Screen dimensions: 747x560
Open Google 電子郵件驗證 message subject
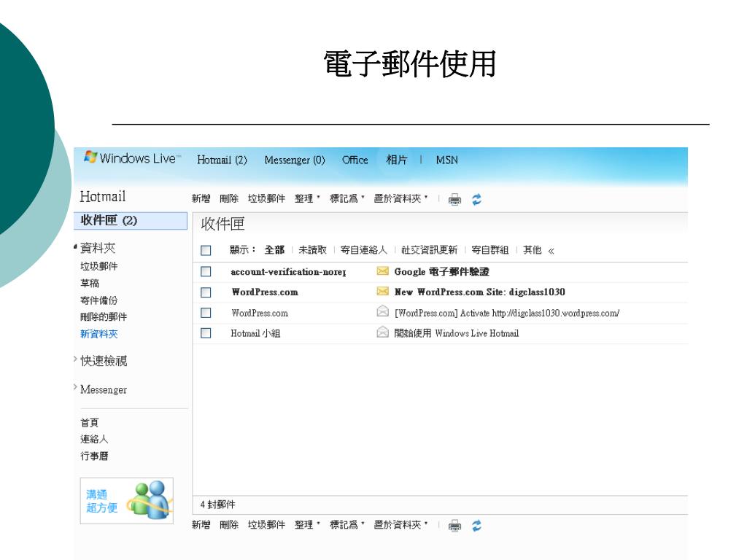point(441,272)
